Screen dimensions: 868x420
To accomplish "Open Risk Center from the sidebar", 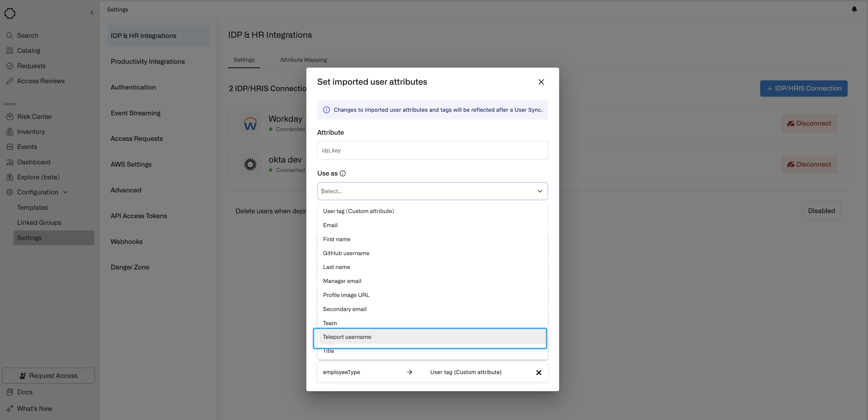I will tap(34, 117).
